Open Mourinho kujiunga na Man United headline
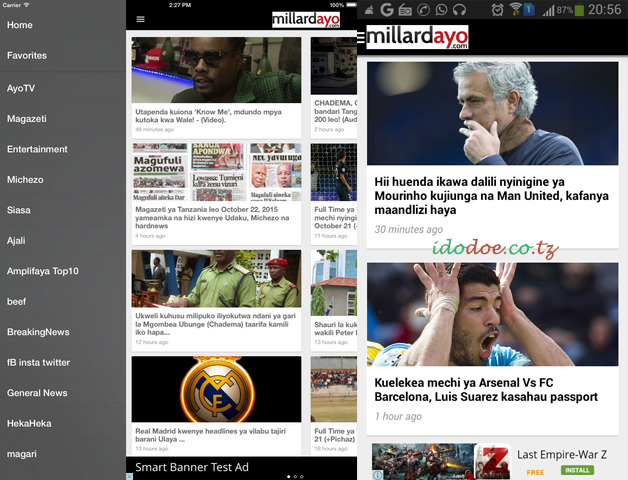This screenshot has height=480, width=628. 491,196
